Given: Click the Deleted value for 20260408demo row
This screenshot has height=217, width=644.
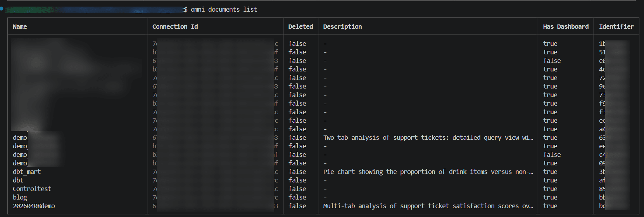Looking at the screenshot, I should tap(297, 206).
